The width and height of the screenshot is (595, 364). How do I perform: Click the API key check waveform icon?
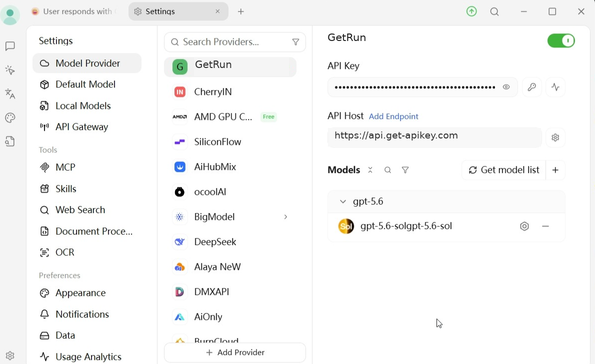point(555,87)
